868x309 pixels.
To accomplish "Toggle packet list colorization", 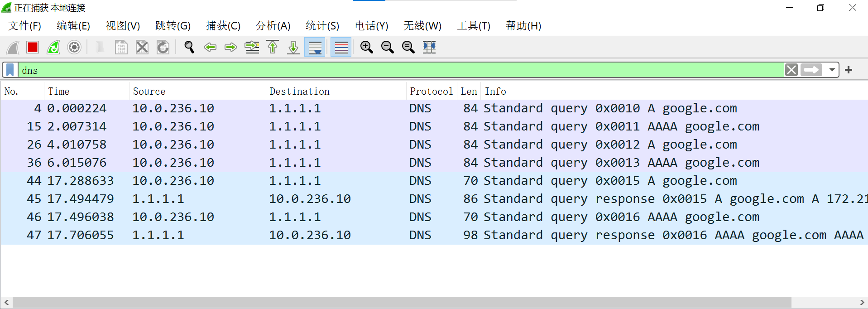I will [x=341, y=47].
